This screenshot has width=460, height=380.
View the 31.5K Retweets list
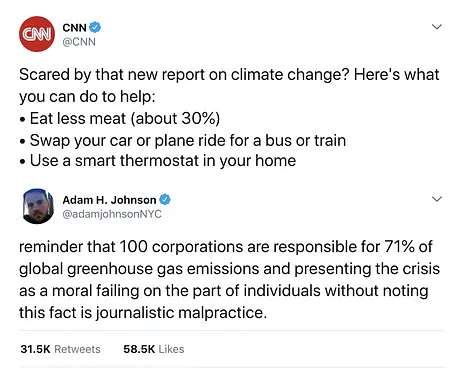click(x=60, y=349)
